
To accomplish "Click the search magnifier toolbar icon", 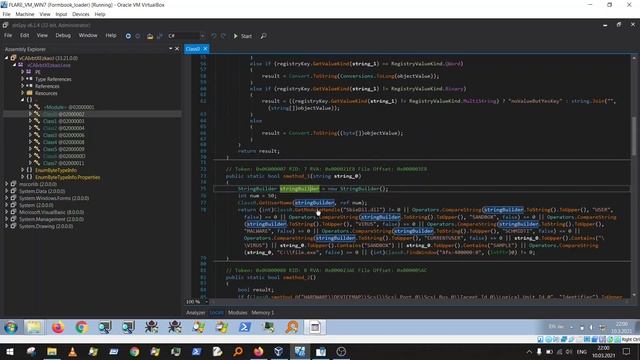I will coord(264,36).
